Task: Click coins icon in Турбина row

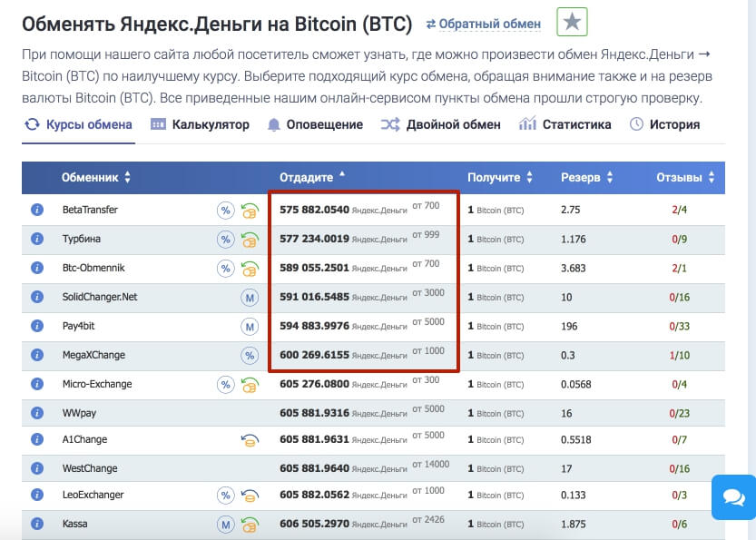Action: pyautogui.click(x=250, y=241)
